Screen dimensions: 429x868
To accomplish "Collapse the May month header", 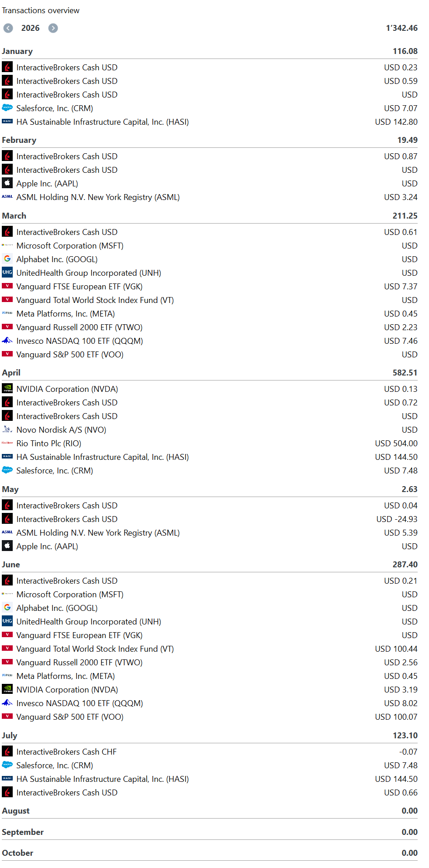I will pos(210,489).
